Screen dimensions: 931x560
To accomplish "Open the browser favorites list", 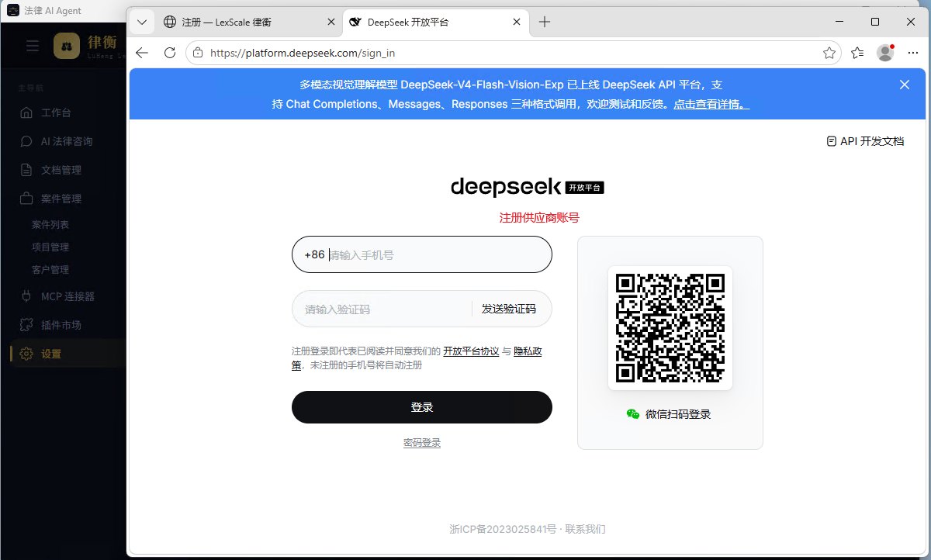I will [857, 53].
